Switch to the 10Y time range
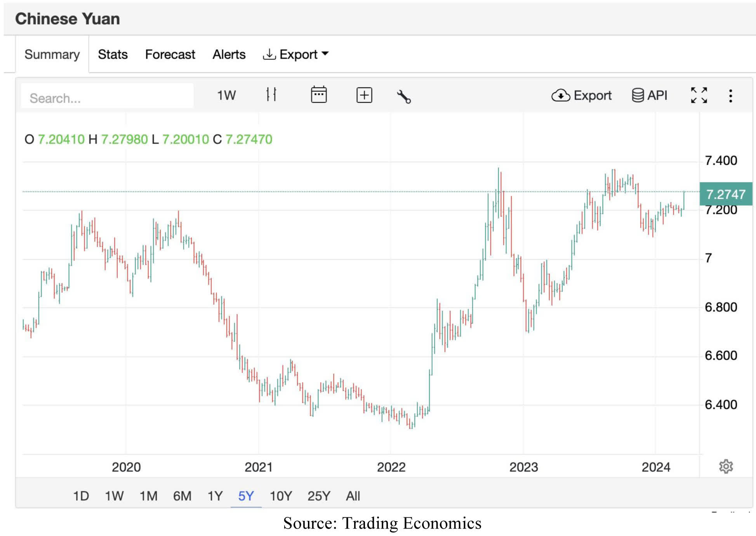Viewport: 756px width, 536px height. (x=280, y=496)
